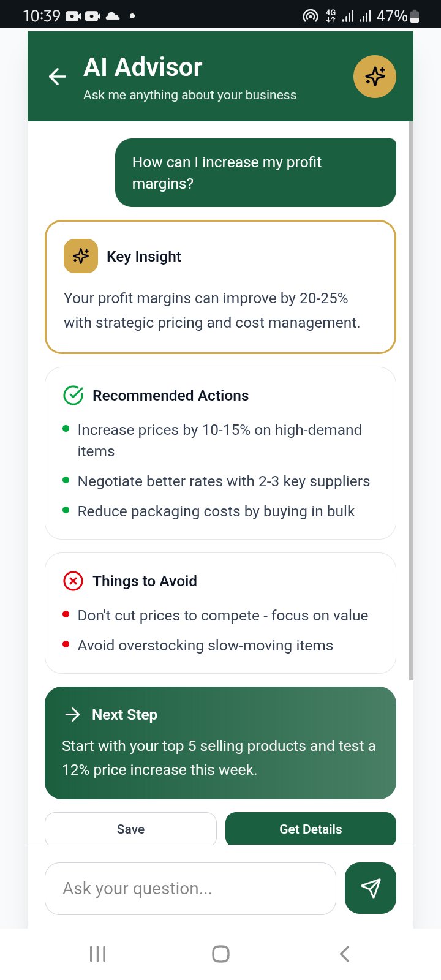Tap the profit margins question bubble

click(255, 173)
